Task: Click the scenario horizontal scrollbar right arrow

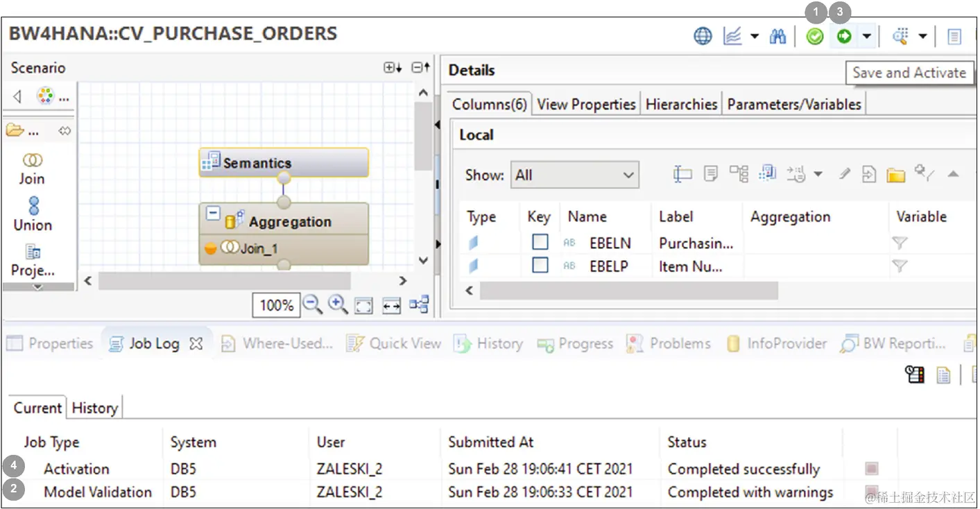Action: coord(403,281)
